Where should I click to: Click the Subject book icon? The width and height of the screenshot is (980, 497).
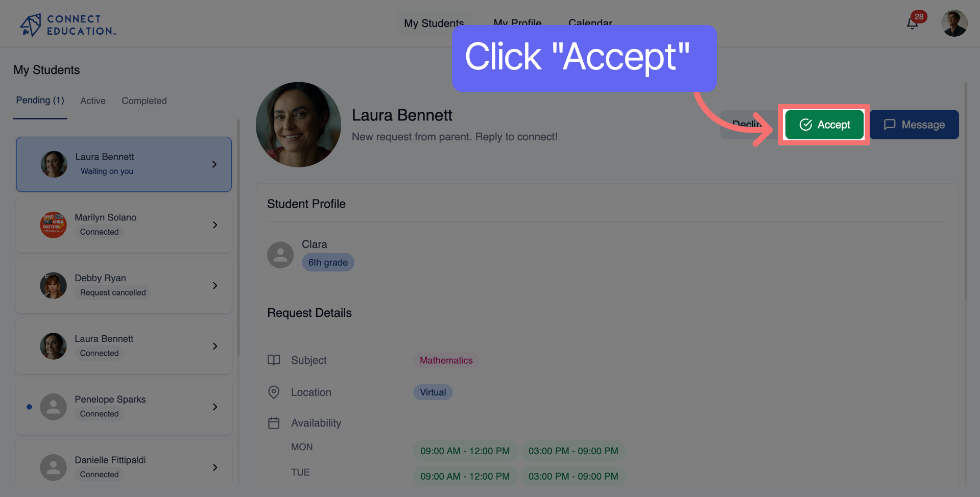coord(274,360)
